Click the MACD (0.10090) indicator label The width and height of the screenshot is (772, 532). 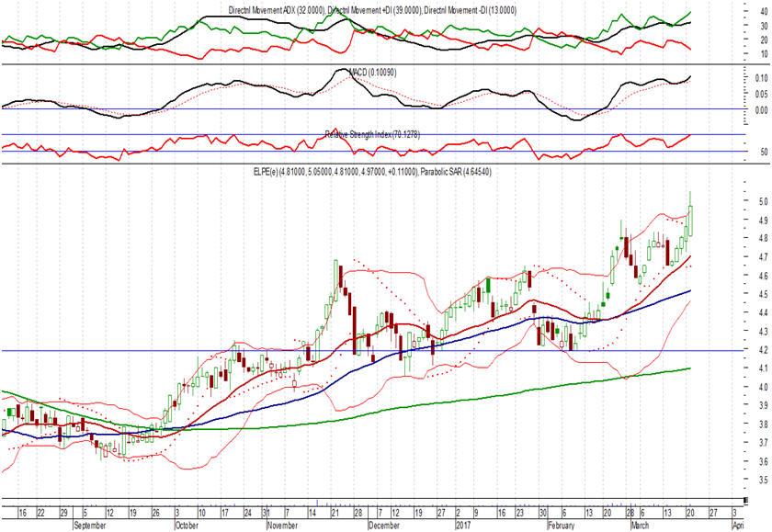pos(373,73)
